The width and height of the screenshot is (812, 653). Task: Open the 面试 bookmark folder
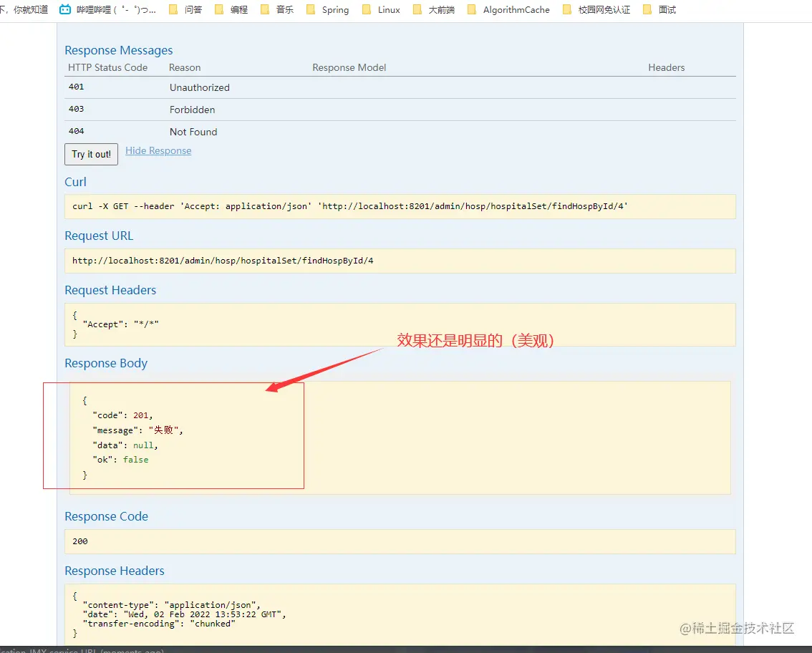(659, 9)
